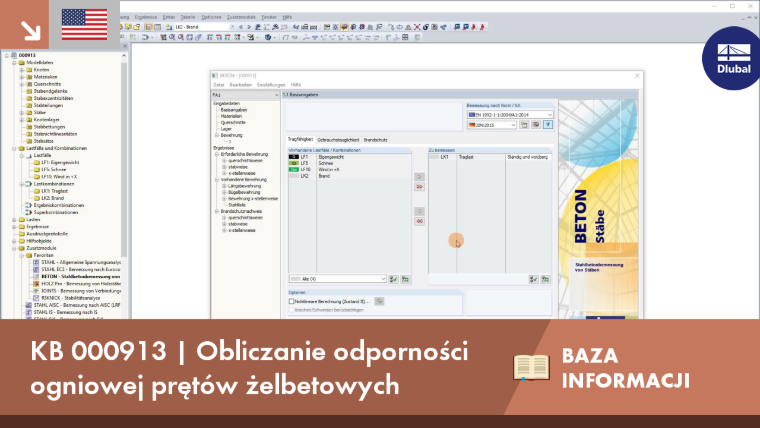Select BETON module in the navigator tree
760x428 pixels.
tap(80, 276)
